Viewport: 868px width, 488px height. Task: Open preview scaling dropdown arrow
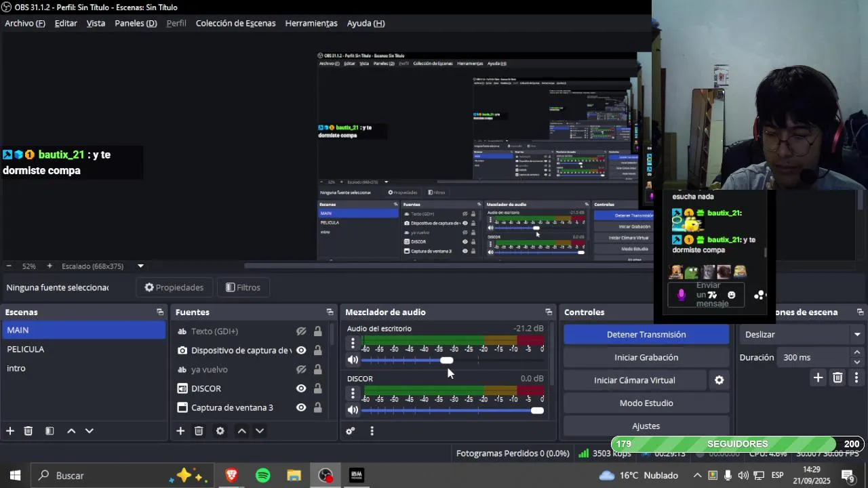(x=140, y=266)
